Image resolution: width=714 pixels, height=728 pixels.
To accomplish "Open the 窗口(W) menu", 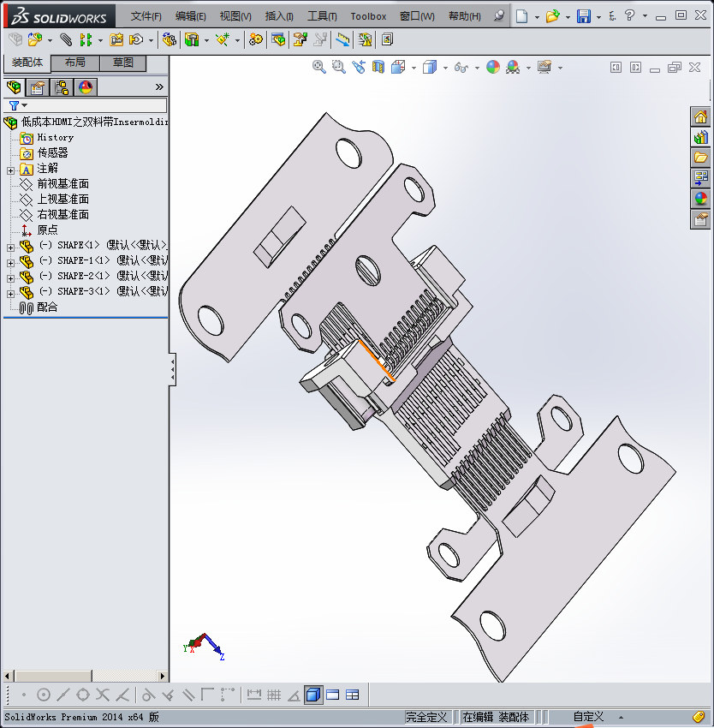I will [417, 16].
